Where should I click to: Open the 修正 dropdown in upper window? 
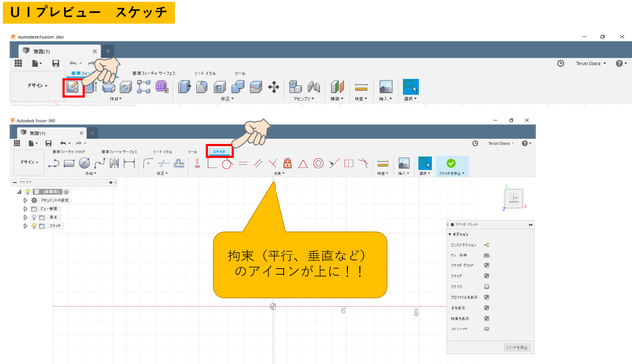click(227, 99)
